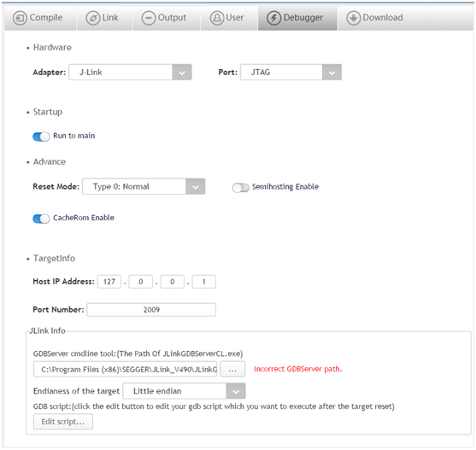Viewport: 476px width, 450px height.
Task: Click the CacheRom Enable label
Action: coord(84,218)
